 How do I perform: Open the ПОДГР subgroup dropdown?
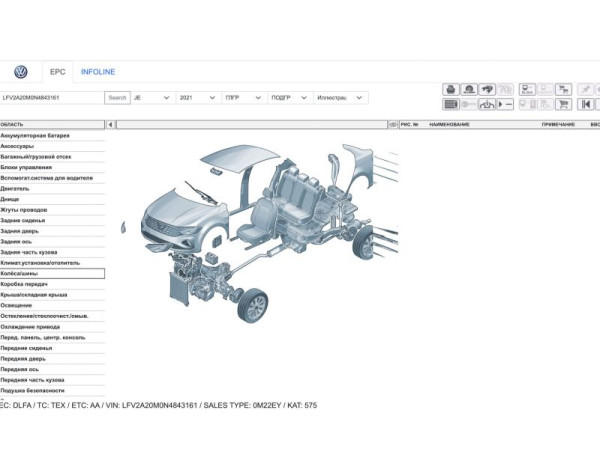click(289, 98)
